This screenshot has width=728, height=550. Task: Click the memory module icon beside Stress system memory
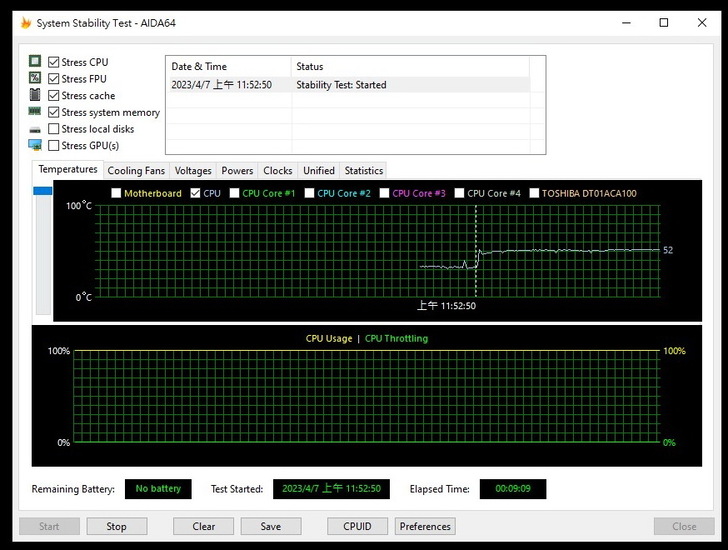(x=35, y=112)
